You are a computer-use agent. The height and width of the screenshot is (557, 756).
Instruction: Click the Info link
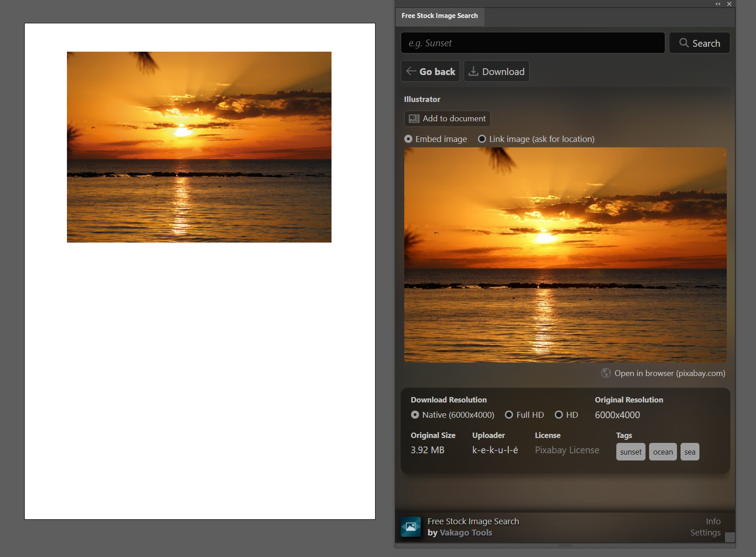coord(713,521)
